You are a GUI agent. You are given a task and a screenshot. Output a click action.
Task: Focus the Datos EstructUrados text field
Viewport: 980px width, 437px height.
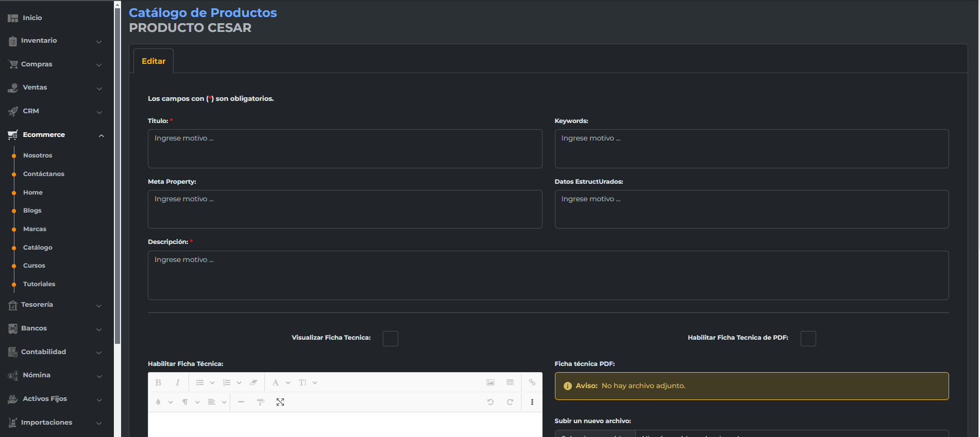pyautogui.click(x=751, y=209)
